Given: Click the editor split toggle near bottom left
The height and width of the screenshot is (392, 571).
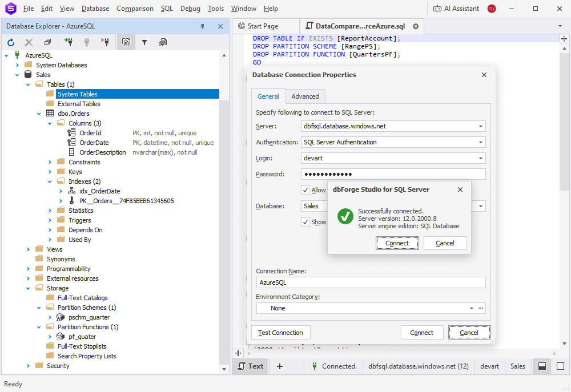Looking at the screenshot, I should tap(238, 353).
